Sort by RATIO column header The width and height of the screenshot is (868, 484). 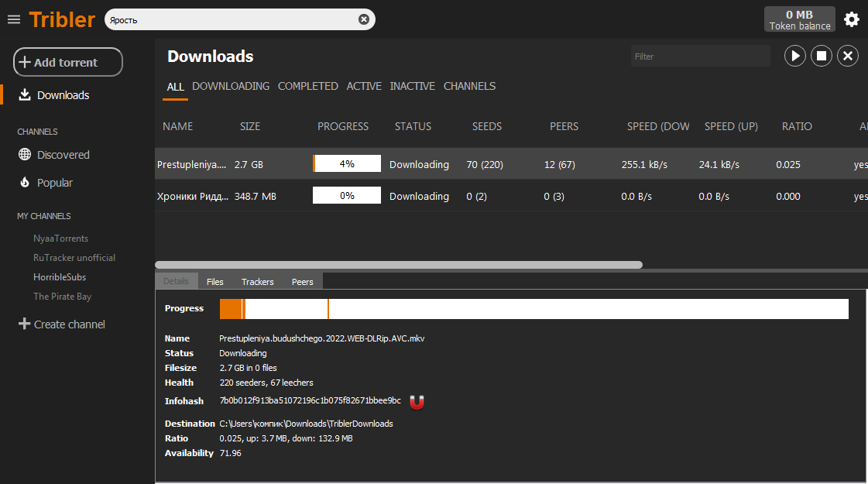(x=797, y=126)
